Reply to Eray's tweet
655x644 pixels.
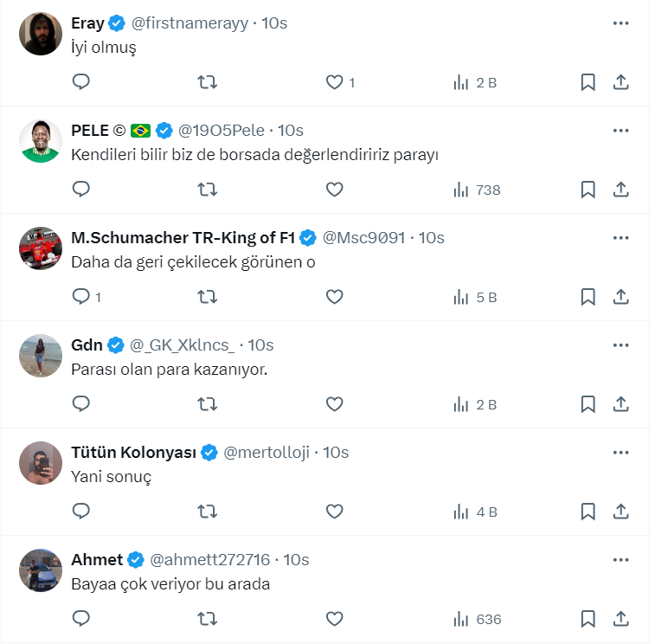(80, 82)
